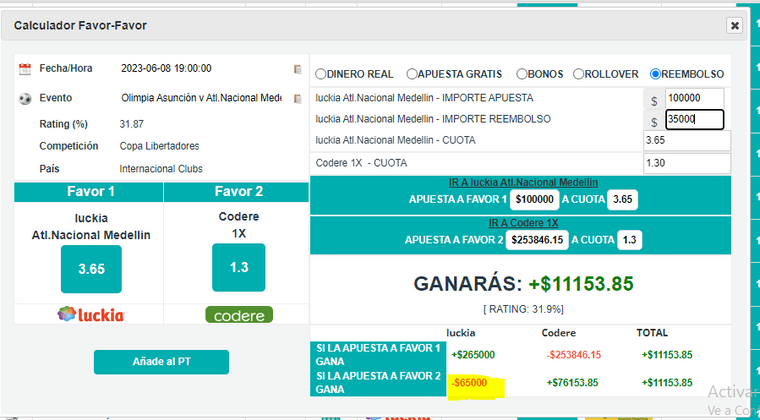760x420 pixels.
Task: Click the Añade al PT button
Action: [x=161, y=362]
